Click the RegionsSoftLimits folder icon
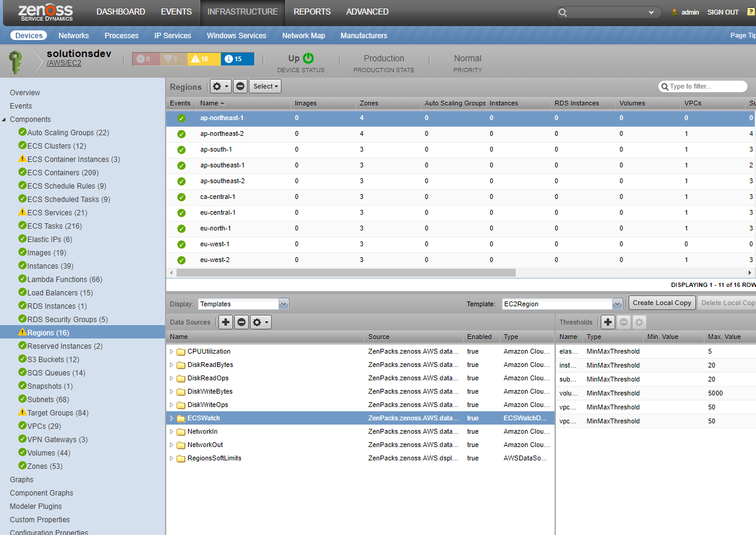Viewport: 756px width, 535px height. coord(181,459)
